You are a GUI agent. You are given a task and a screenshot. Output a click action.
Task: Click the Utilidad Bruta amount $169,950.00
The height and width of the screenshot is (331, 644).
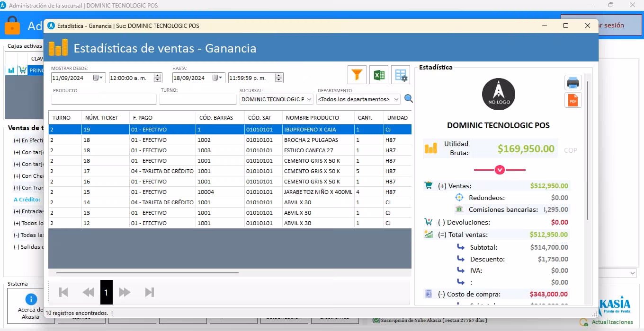[526, 149]
